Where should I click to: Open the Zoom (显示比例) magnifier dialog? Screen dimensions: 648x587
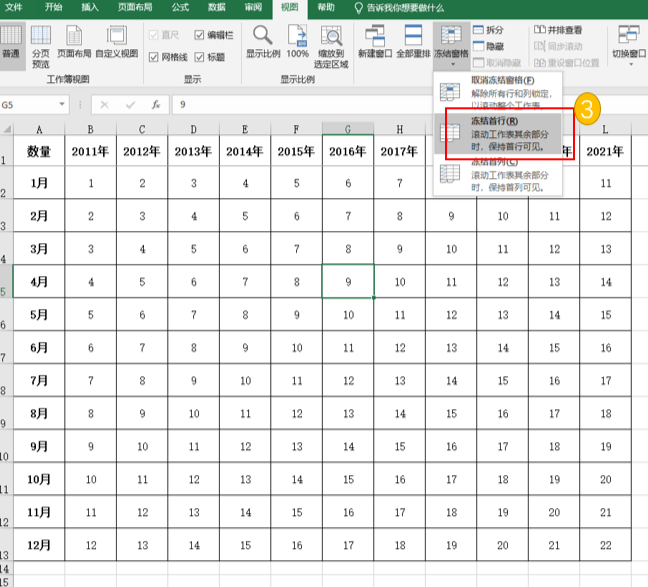tap(263, 41)
